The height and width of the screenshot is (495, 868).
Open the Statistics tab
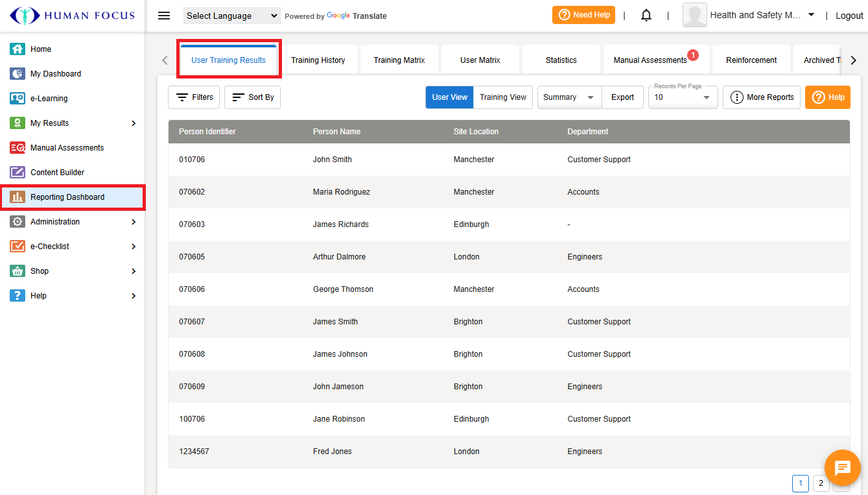point(561,60)
